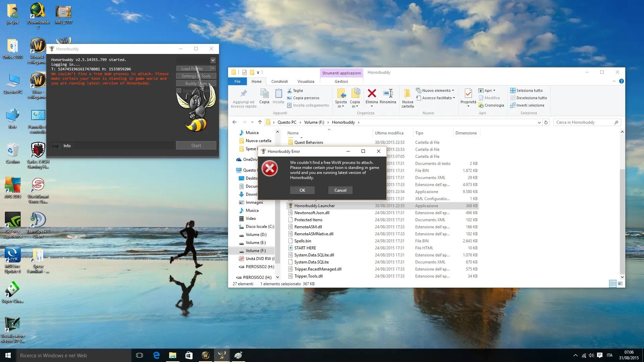The height and width of the screenshot is (362, 644).
Task: Click OK in Honorbuddy Error dialog
Action: 302,190
